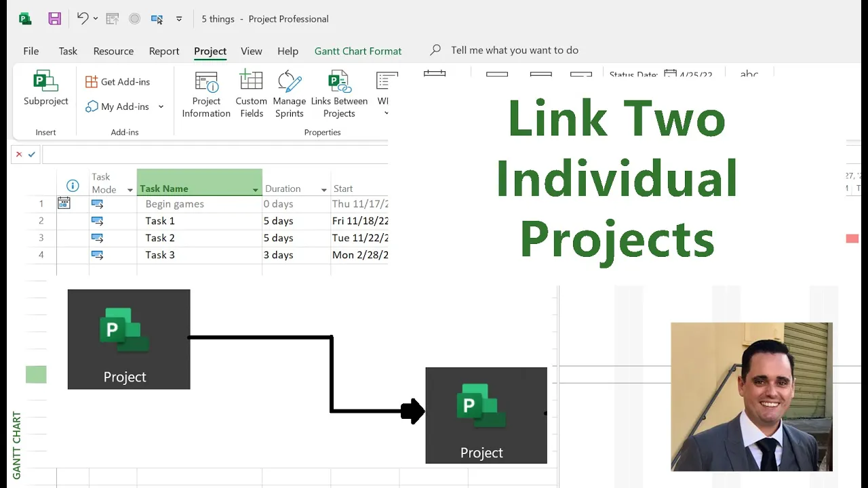Click My Add-ins button
868x488 pixels.
pyautogui.click(x=117, y=106)
